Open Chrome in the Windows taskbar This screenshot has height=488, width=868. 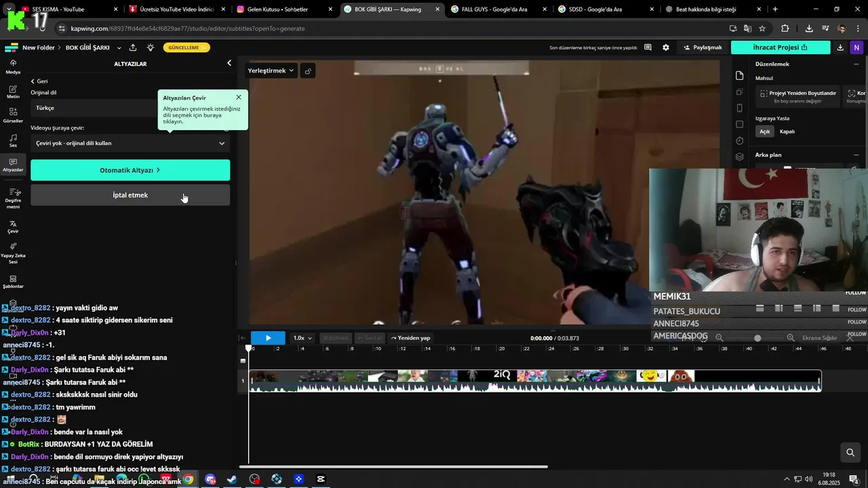coord(188,479)
